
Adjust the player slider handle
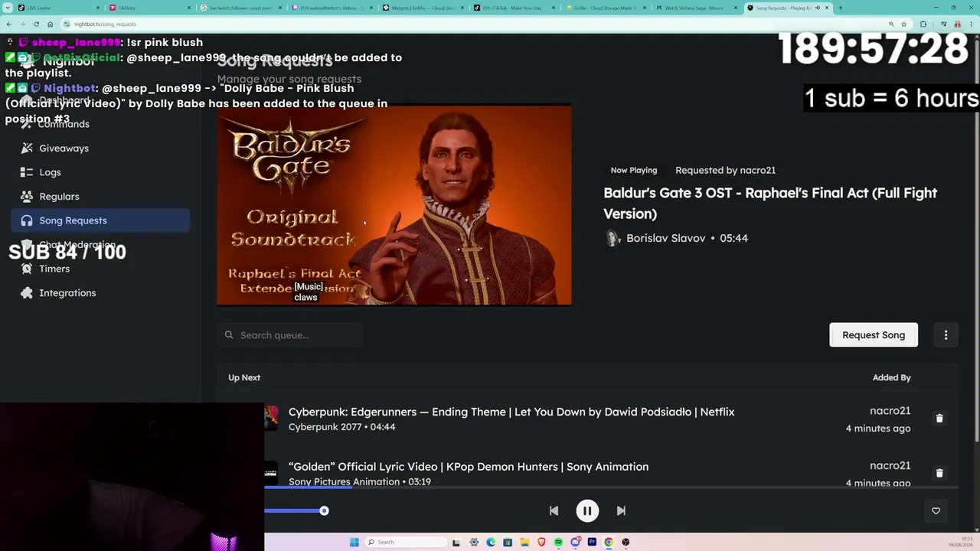click(x=324, y=510)
